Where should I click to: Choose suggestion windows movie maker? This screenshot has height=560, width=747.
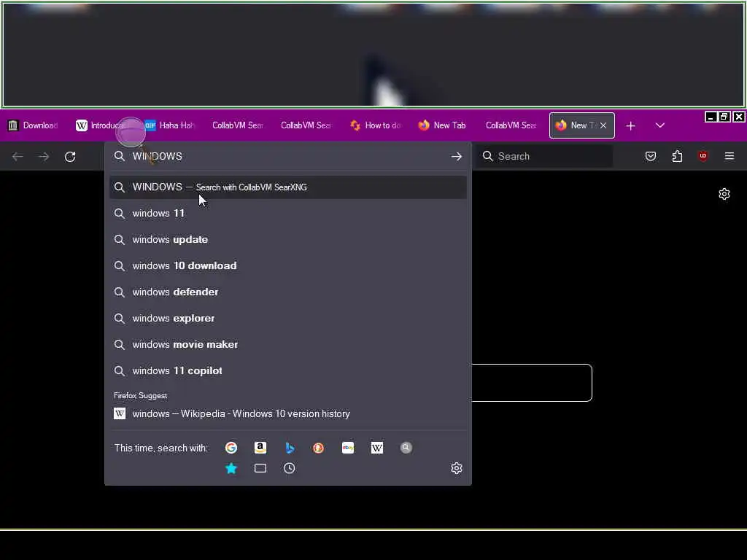point(287,344)
